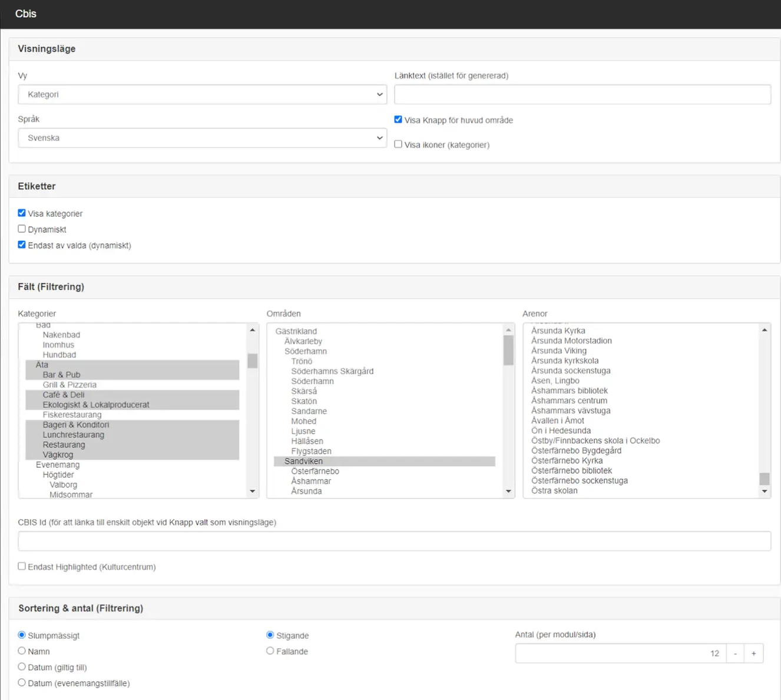Uncheck Visa Knapp för huvud område
This screenshot has width=781, height=700.
point(398,120)
